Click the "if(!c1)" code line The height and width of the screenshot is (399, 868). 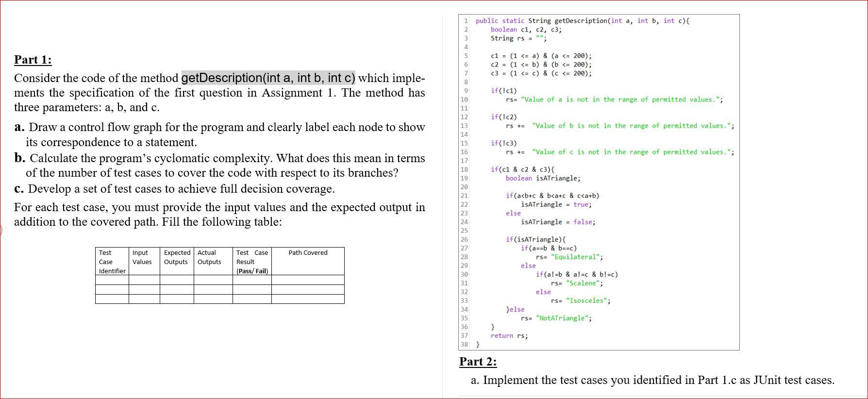(x=503, y=91)
